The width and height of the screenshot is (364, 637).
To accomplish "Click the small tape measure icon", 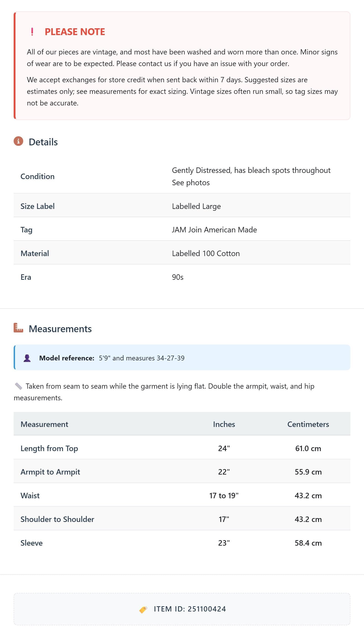I will pos(18,386).
